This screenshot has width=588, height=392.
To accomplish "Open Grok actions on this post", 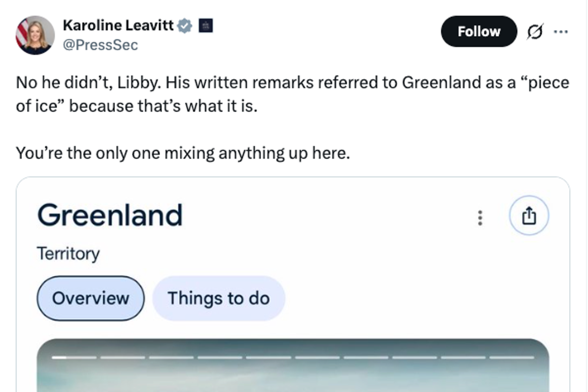I will click(x=535, y=31).
